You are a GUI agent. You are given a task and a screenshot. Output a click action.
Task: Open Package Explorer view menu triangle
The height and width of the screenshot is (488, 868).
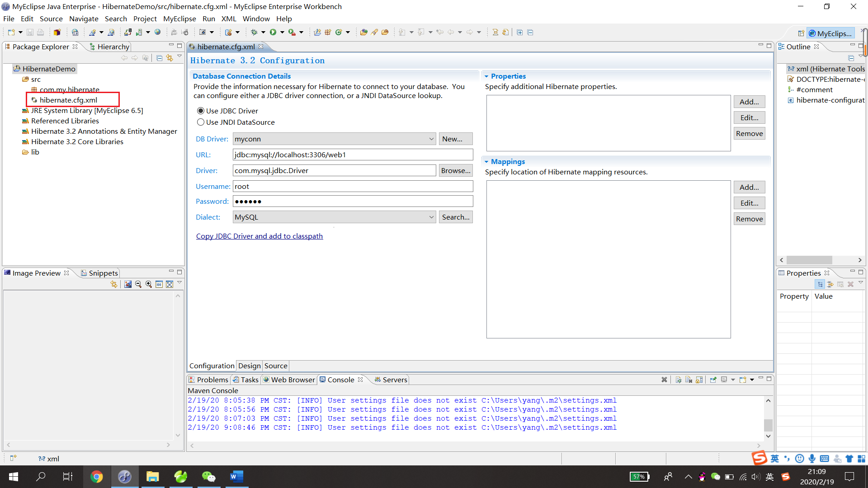179,57
